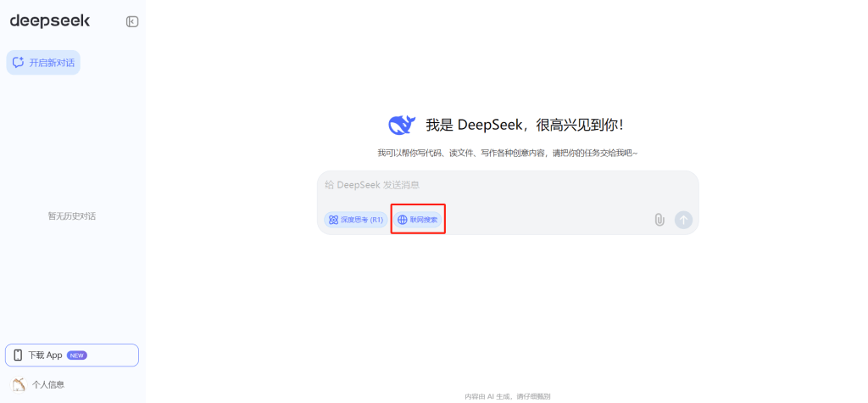Toggle 深度思考 (R1) mode
868x403 pixels.
[x=355, y=220]
